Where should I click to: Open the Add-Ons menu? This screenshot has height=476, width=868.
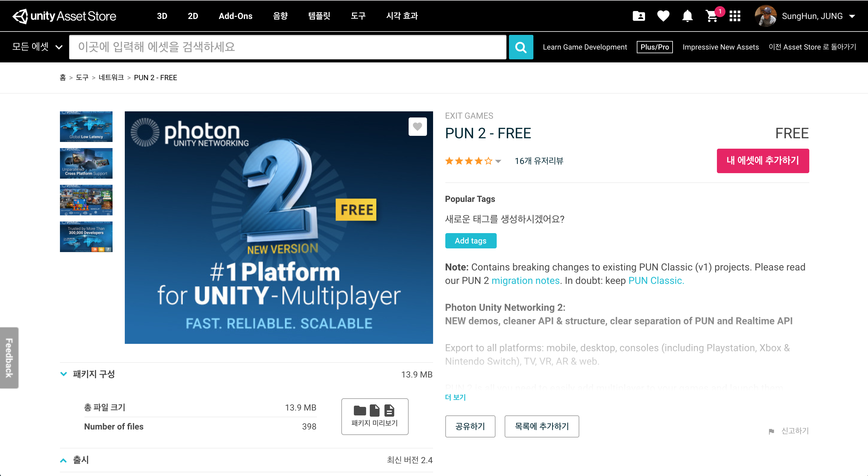[x=235, y=16]
